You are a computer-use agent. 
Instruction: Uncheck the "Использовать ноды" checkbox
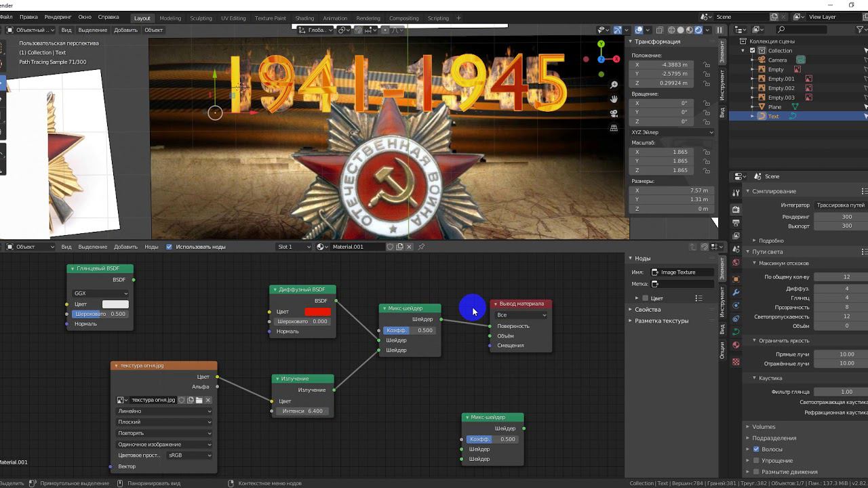(170, 247)
